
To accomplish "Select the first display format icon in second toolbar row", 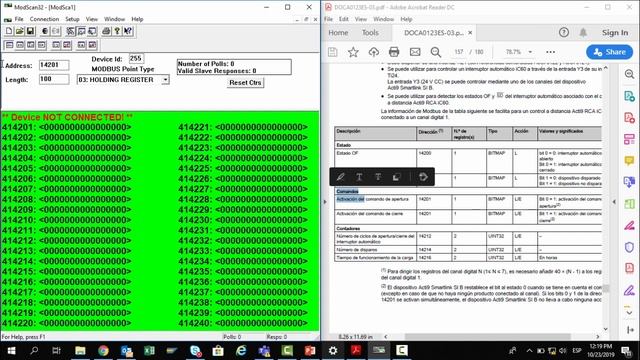I will click(9, 45).
